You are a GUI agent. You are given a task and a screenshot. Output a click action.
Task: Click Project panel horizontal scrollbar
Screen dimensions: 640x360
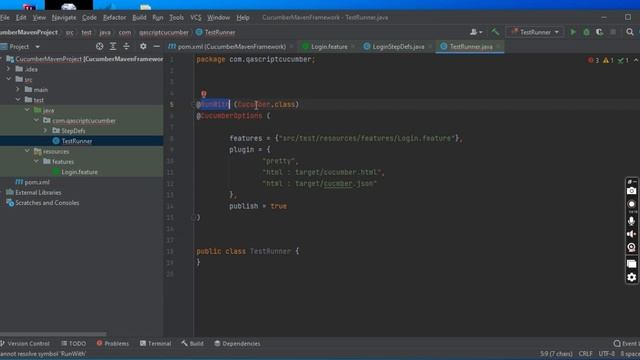(x=53, y=334)
